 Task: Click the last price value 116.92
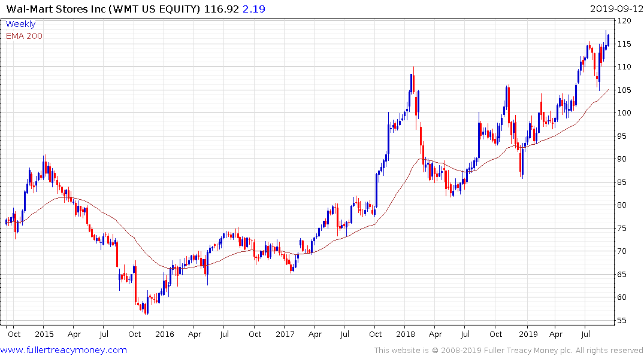[222, 8]
